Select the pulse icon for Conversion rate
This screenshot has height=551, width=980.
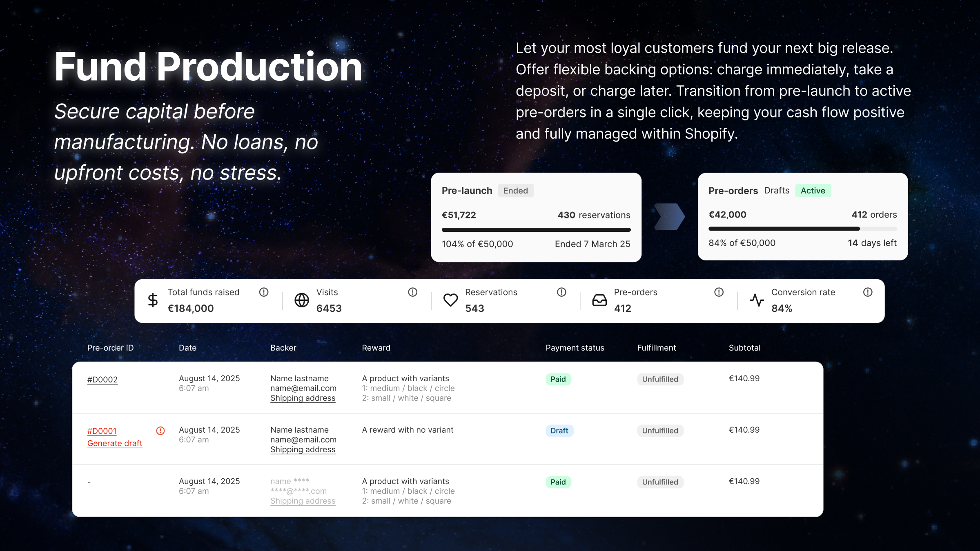click(x=757, y=300)
